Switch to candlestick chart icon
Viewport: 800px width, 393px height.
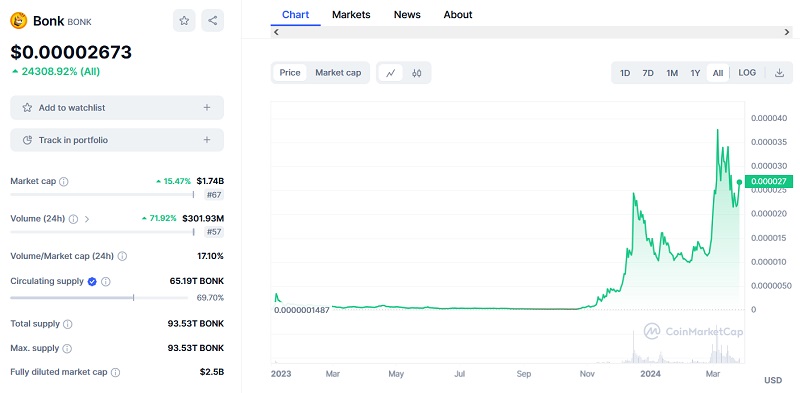417,73
